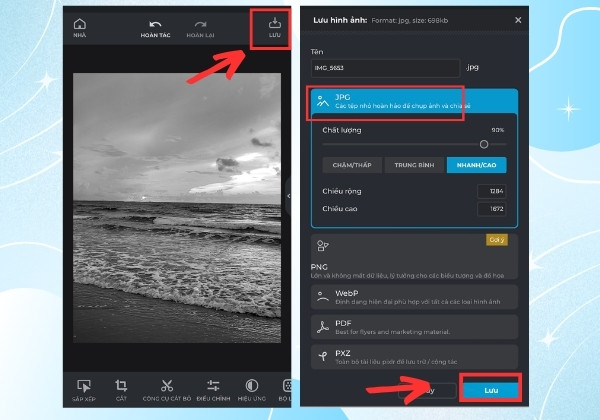The image size is (600, 420).
Task: Open the ĐIỀU CHỈNH adjust tool
Action: point(213,391)
